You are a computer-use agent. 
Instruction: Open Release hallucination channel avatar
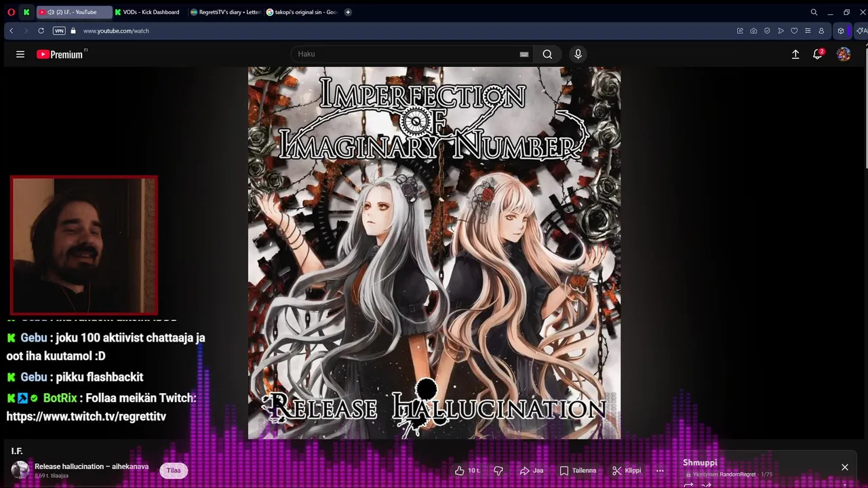20,470
